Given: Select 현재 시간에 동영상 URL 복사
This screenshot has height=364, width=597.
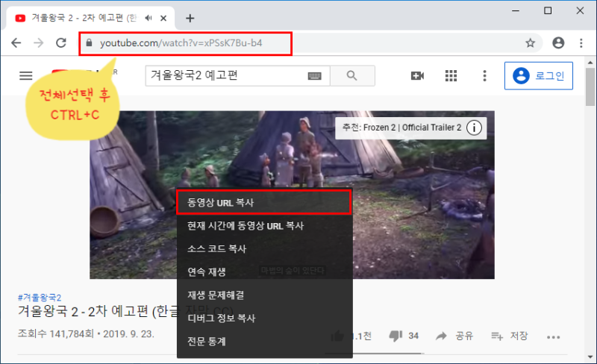Looking at the screenshot, I should point(265,226).
